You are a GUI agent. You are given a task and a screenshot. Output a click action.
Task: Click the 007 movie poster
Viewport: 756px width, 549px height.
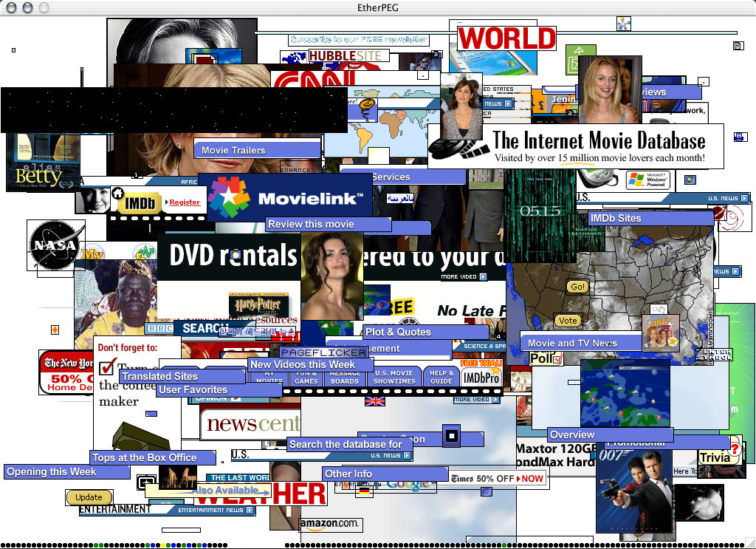pyautogui.click(x=634, y=491)
